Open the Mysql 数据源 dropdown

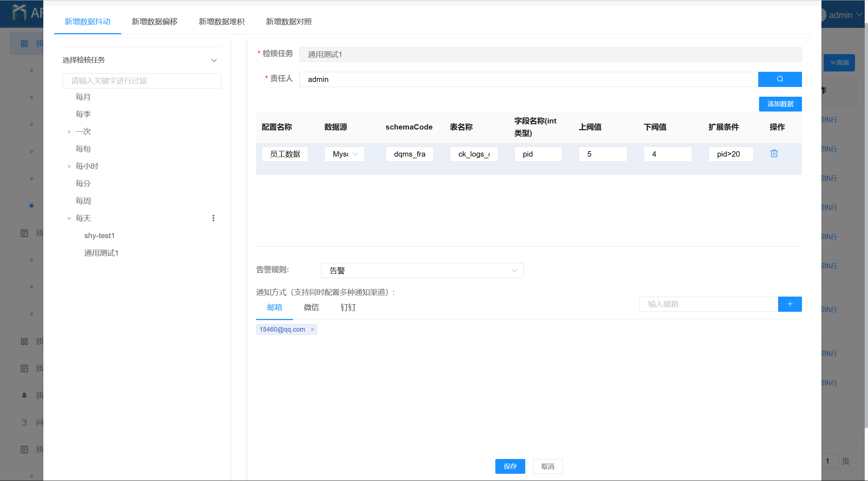tap(345, 154)
